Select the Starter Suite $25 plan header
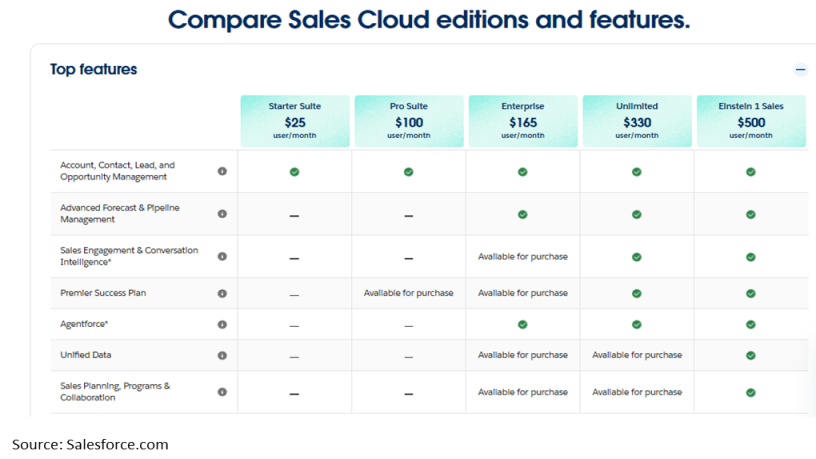This screenshot has height=459, width=816. pos(295,121)
